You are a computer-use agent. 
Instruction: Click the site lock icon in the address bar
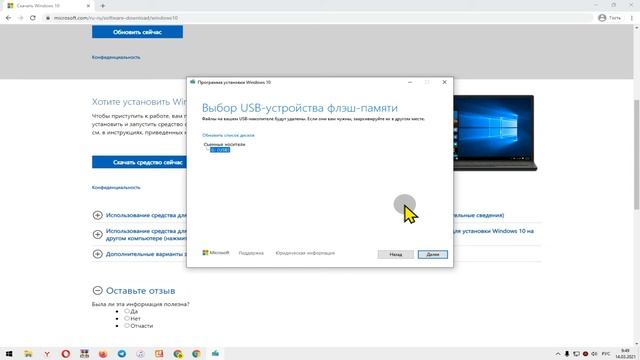48,18
